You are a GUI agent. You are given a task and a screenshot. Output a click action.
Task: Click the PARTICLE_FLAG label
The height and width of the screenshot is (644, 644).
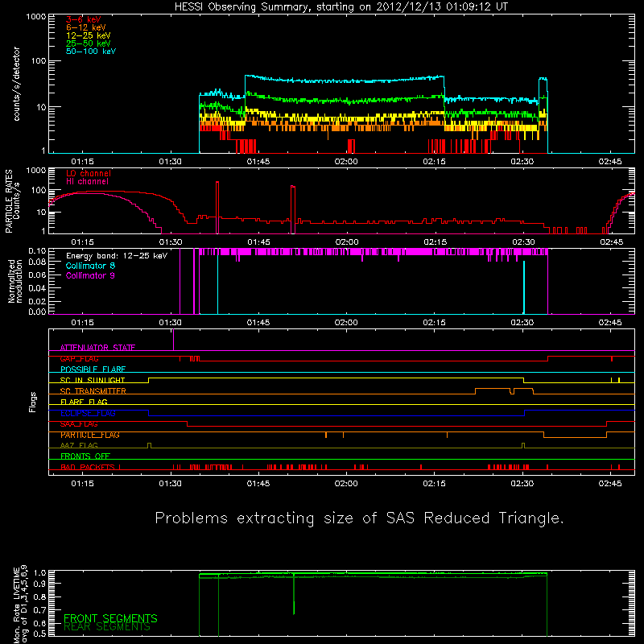coord(90,435)
